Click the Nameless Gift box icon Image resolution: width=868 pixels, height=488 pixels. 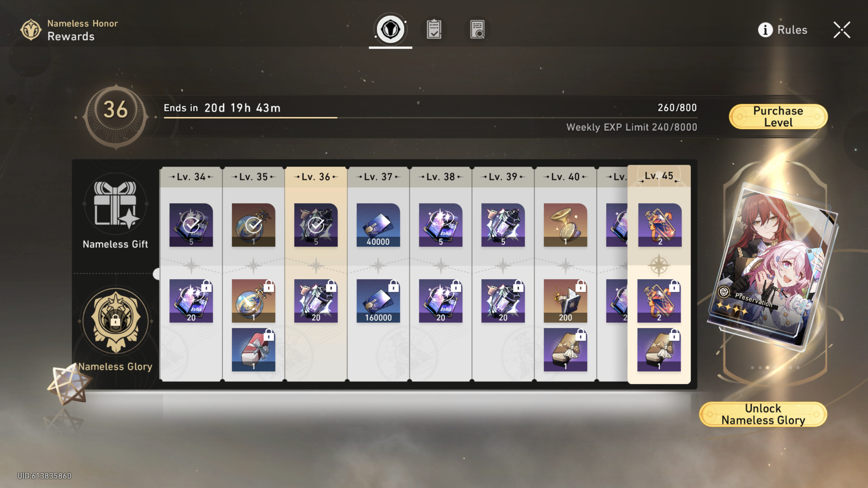click(115, 204)
